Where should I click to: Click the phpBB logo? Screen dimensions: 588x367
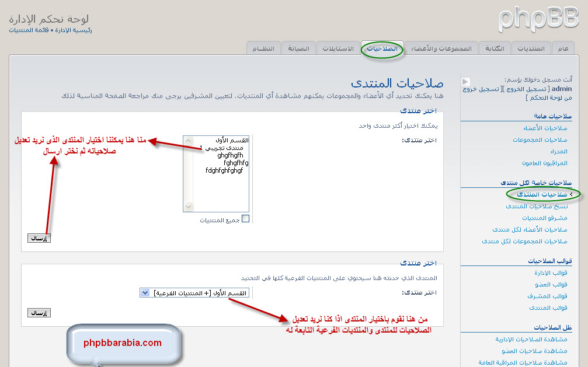(538, 20)
